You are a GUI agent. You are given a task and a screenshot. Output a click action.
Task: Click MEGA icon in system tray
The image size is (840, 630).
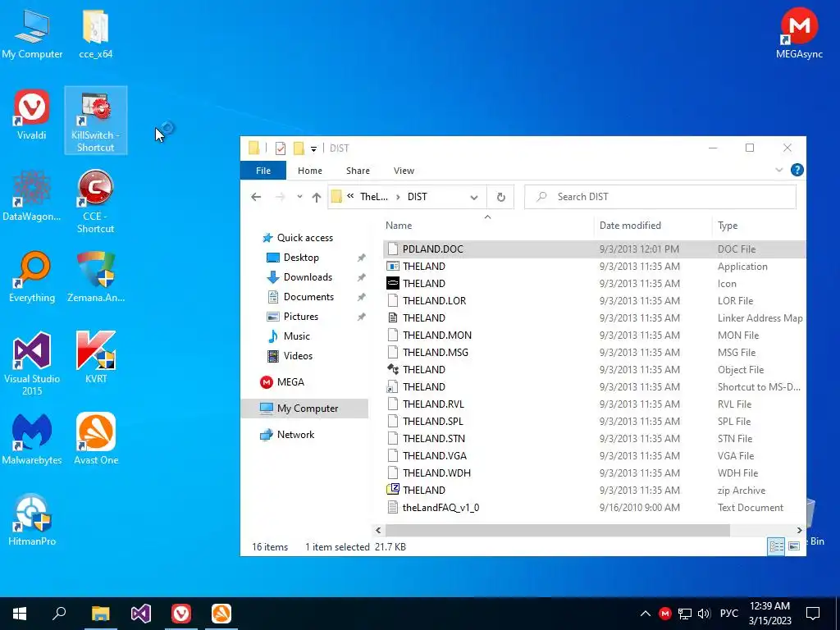tap(664, 614)
